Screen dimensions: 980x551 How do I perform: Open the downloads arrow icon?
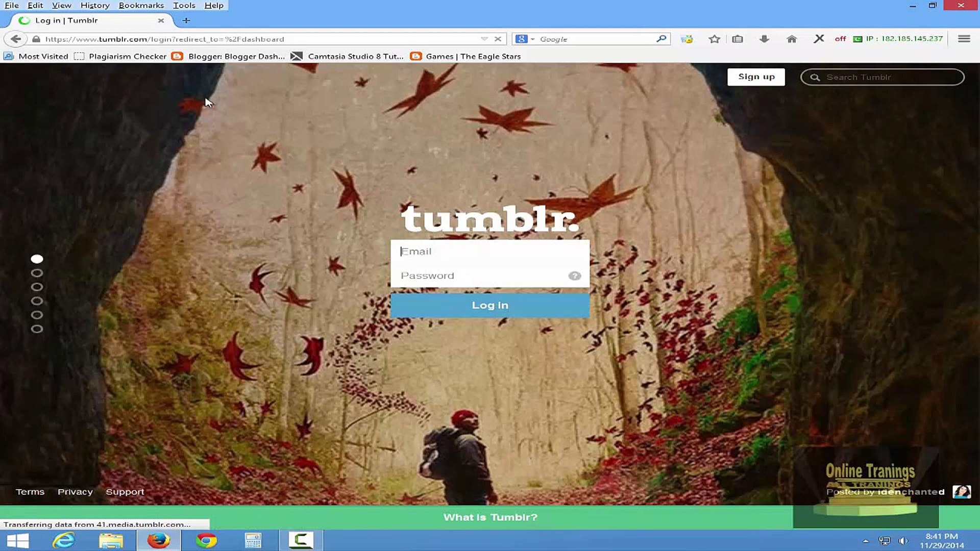pyautogui.click(x=764, y=39)
